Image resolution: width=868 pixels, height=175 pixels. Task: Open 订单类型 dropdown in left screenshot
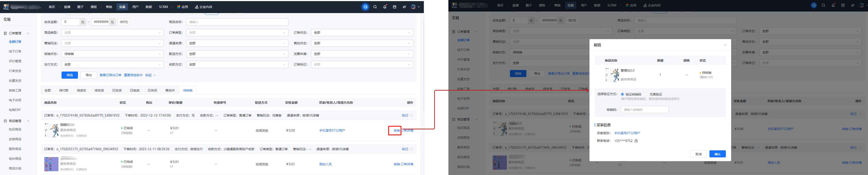pyautogui.click(x=237, y=33)
